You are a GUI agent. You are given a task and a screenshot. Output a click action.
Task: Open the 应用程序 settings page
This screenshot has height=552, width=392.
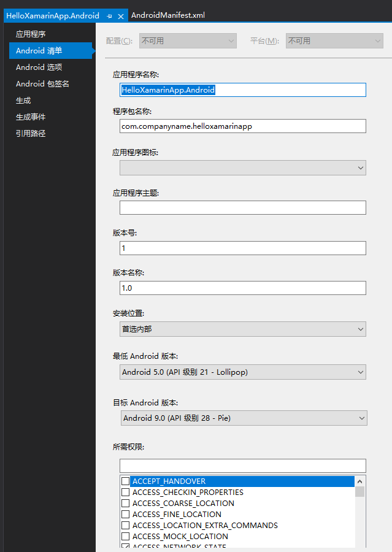pyautogui.click(x=31, y=34)
